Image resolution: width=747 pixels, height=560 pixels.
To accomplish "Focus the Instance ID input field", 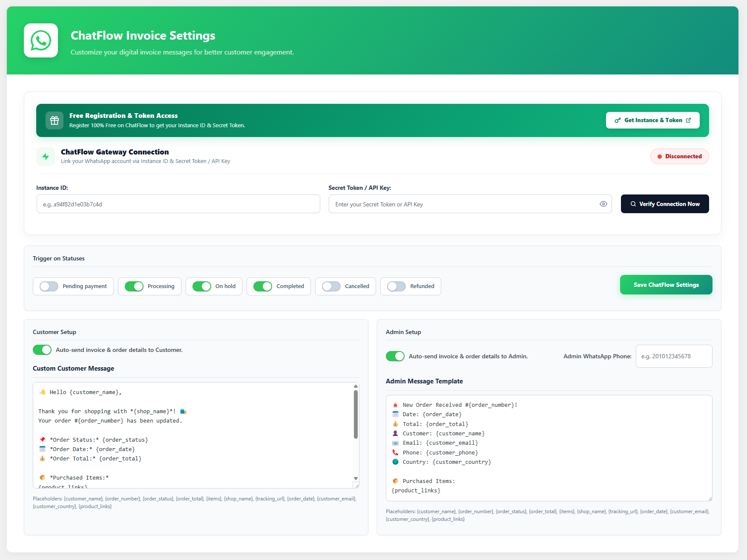I will [178, 204].
